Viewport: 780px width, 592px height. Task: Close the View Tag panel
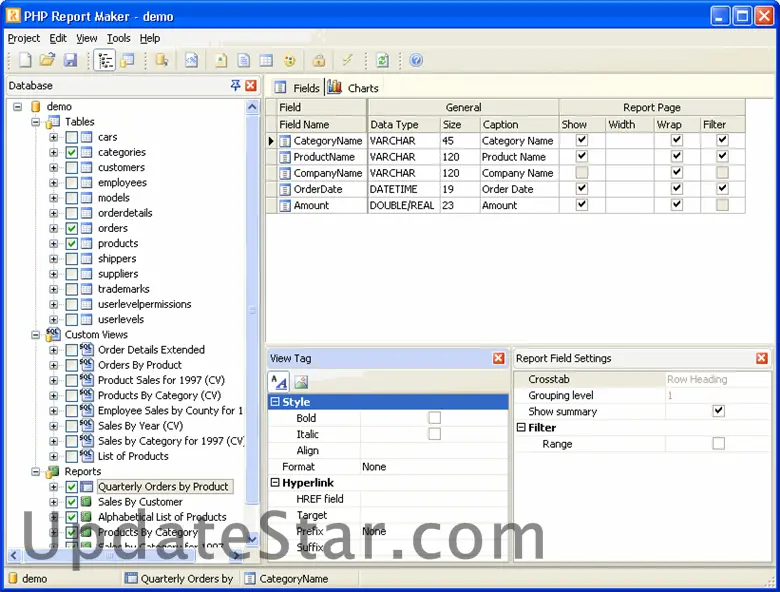point(499,358)
